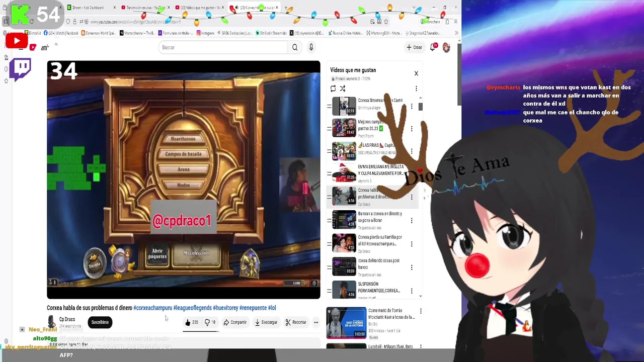
Task: Click #corxeachampuru hashtag link
Action: click(152, 308)
